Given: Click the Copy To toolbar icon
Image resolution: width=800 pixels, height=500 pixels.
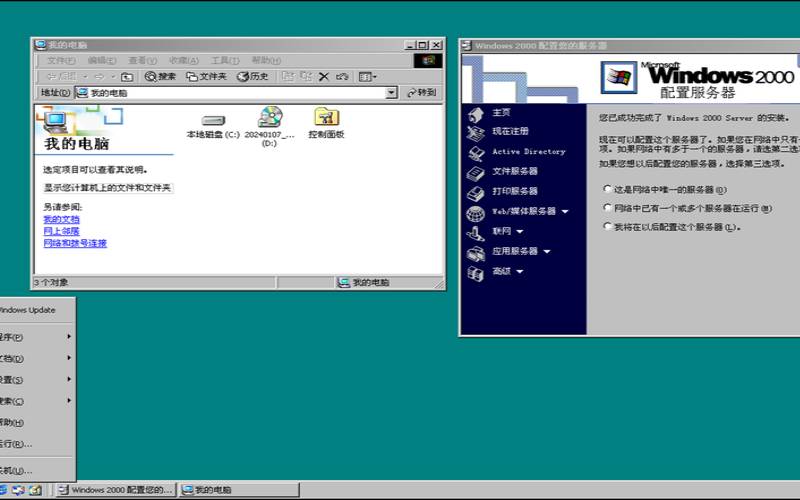Looking at the screenshot, I should click(306, 77).
